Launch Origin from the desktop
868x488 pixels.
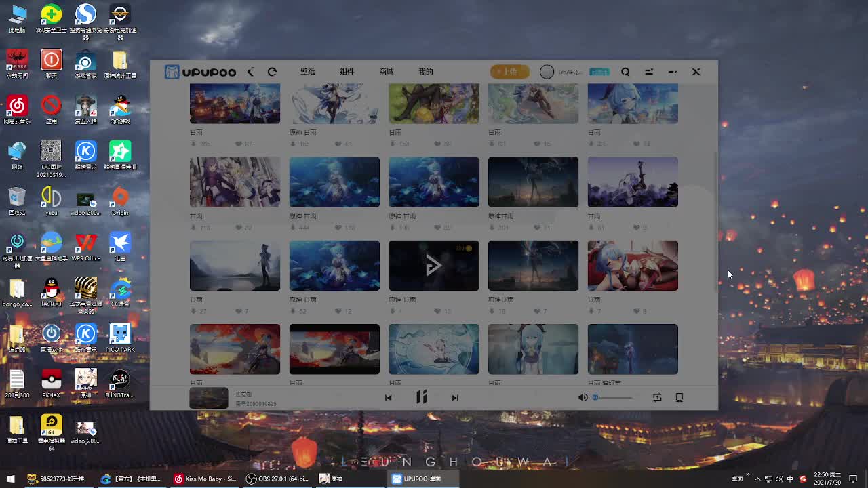120,201
